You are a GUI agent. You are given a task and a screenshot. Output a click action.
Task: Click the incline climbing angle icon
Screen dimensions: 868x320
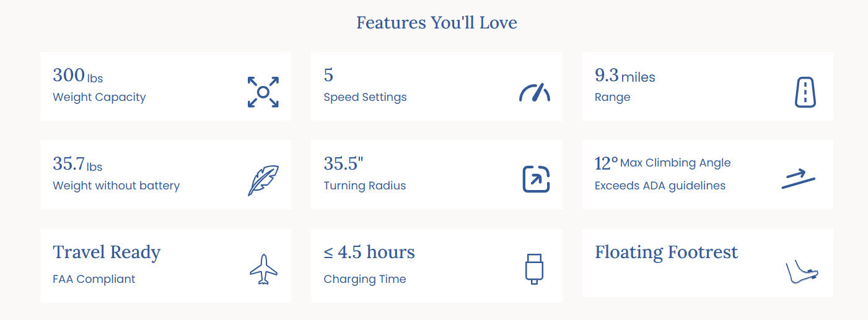point(798,179)
